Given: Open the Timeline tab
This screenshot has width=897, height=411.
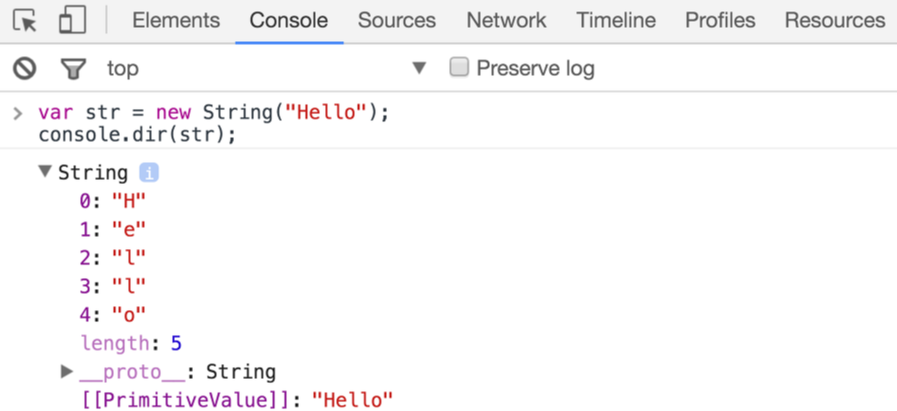Looking at the screenshot, I should pos(616,21).
